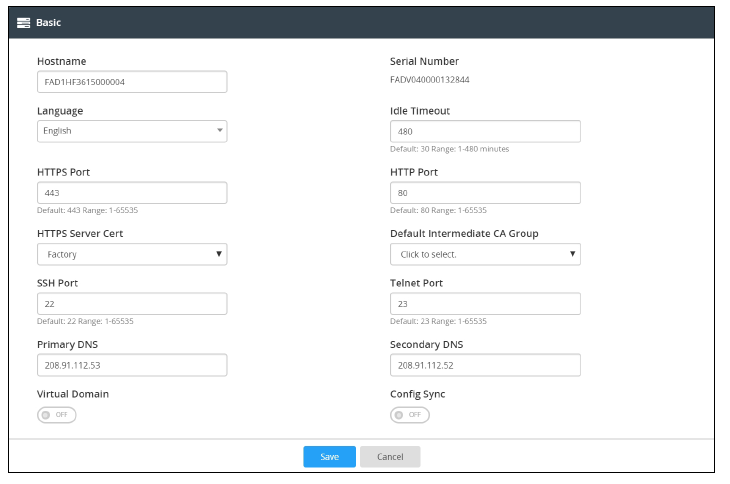Click the Hostname input field
The width and height of the screenshot is (730, 484).
pos(131,82)
